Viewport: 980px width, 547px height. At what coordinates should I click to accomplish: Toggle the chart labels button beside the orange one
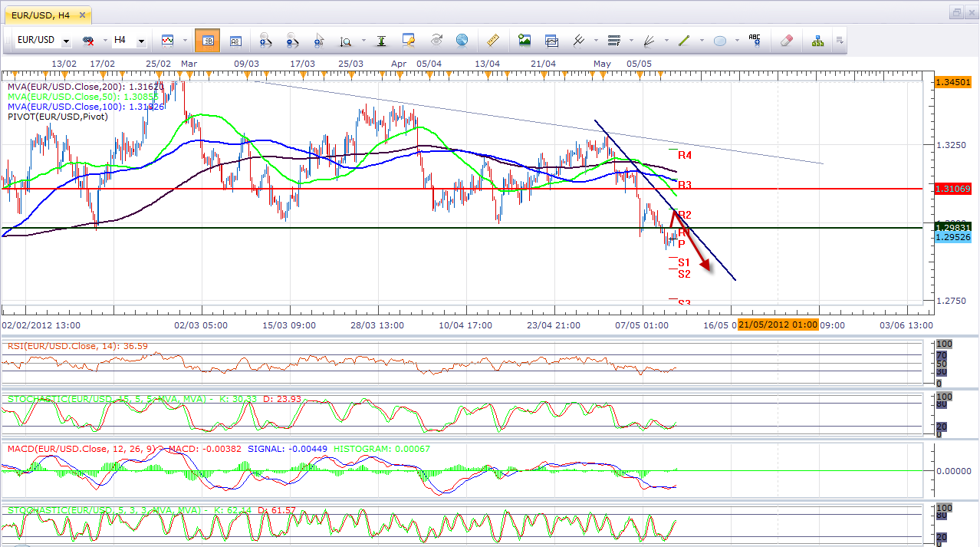tap(235, 40)
